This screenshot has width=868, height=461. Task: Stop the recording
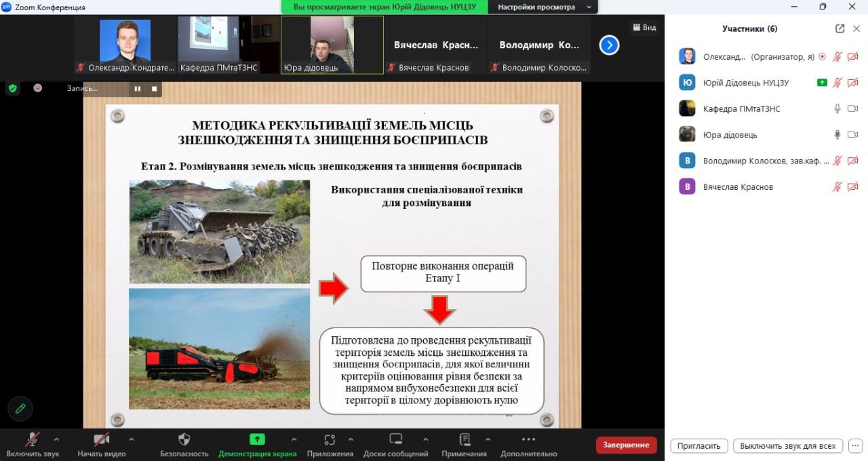[x=155, y=89]
